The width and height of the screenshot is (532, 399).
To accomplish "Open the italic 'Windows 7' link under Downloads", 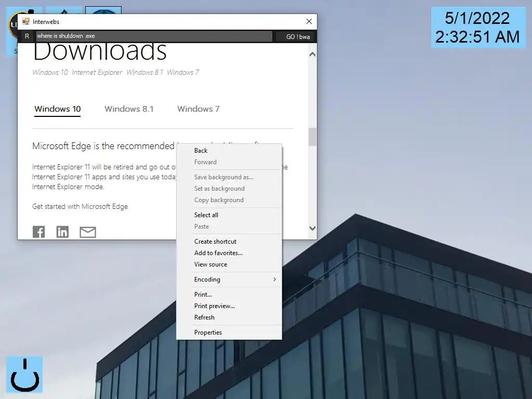I will [x=183, y=72].
